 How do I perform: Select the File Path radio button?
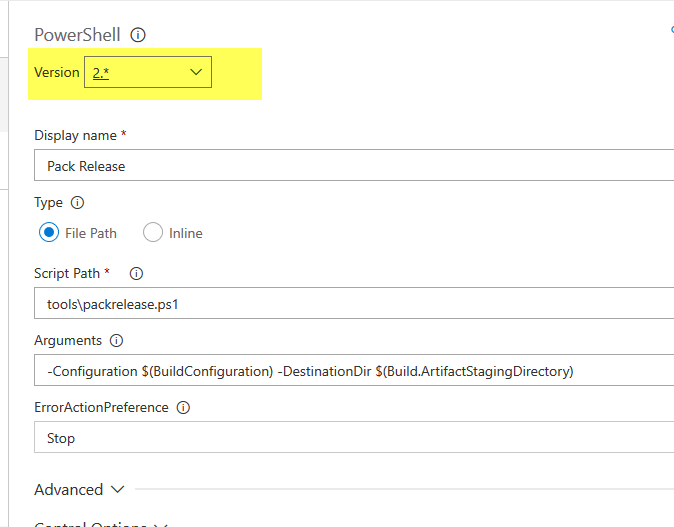49,233
